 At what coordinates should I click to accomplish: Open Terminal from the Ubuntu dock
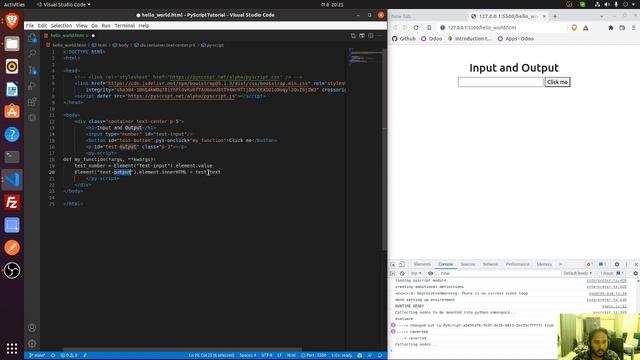coord(12,157)
